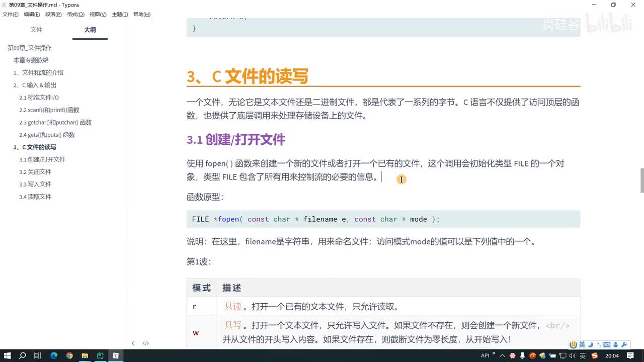Open the volume control tray icon
The width and height of the screenshot is (644, 362).
[573, 355]
